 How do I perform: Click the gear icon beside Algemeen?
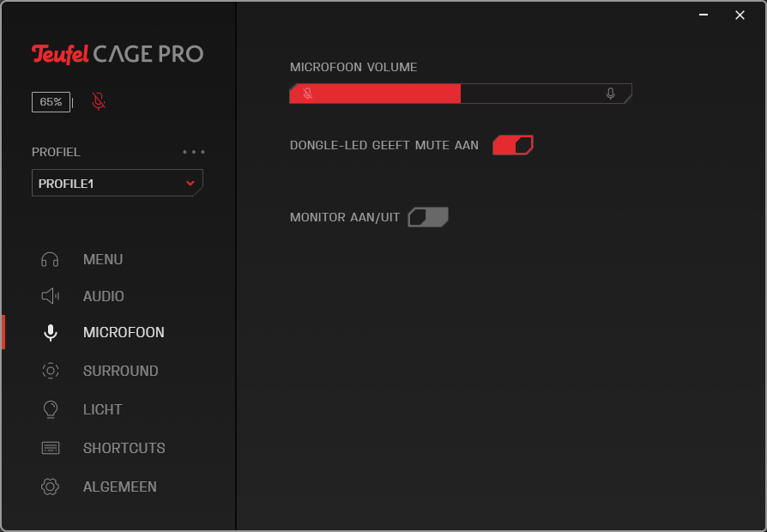50,487
